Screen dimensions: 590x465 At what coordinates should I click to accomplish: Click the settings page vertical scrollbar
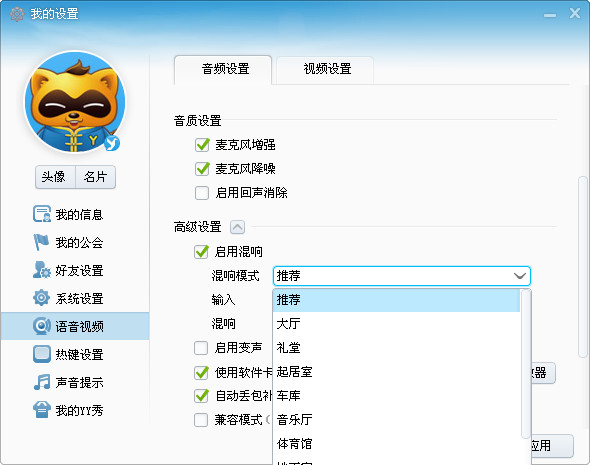click(582, 266)
